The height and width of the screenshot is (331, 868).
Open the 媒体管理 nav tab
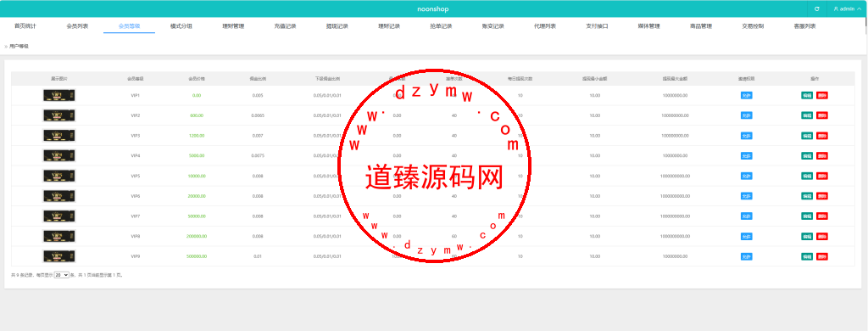(x=649, y=26)
